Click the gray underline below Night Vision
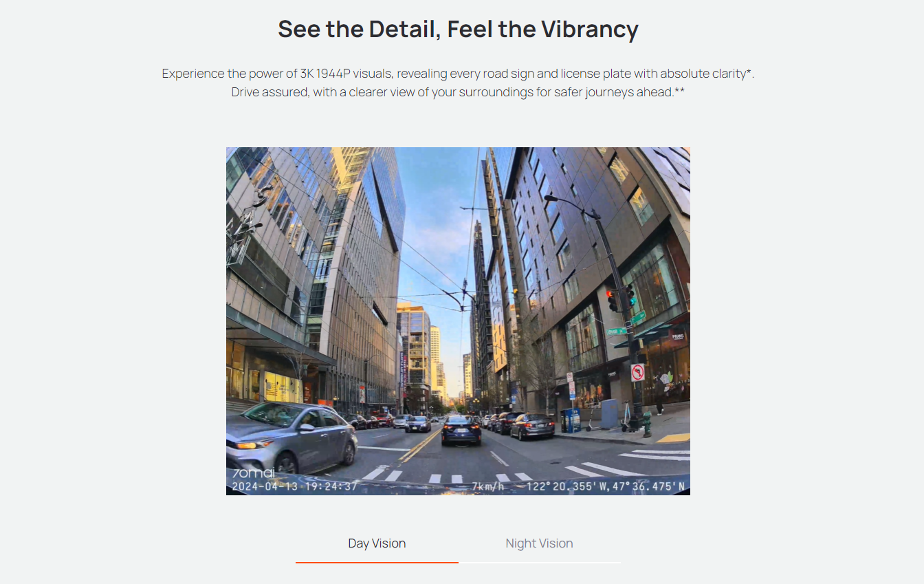The height and width of the screenshot is (584, 924). pyautogui.click(x=540, y=562)
